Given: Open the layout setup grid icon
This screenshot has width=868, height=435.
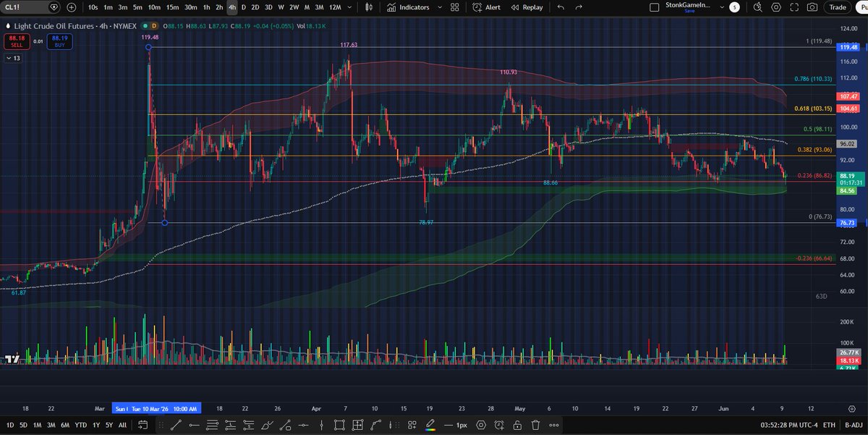Looking at the screenshot, I should coord(455,7).
